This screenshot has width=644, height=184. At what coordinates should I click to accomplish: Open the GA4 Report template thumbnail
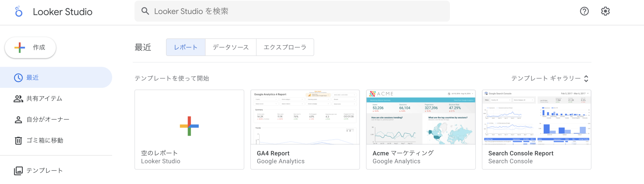305,117
